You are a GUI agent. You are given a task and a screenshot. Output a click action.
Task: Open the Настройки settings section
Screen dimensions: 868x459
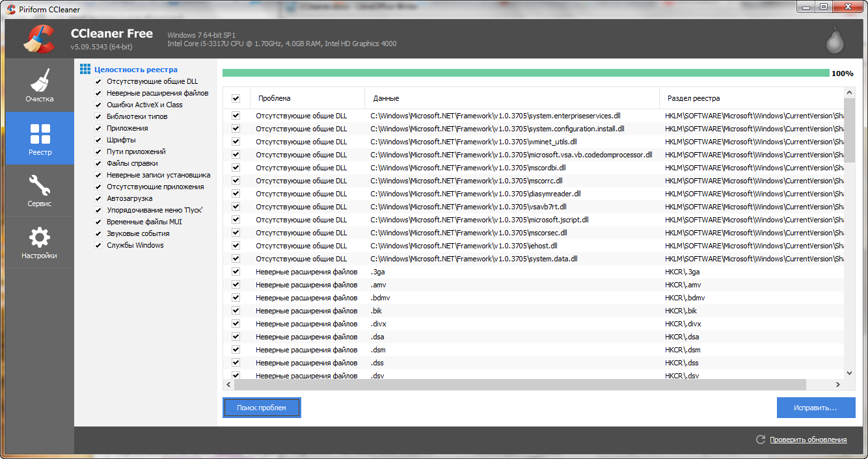[40, 242]
